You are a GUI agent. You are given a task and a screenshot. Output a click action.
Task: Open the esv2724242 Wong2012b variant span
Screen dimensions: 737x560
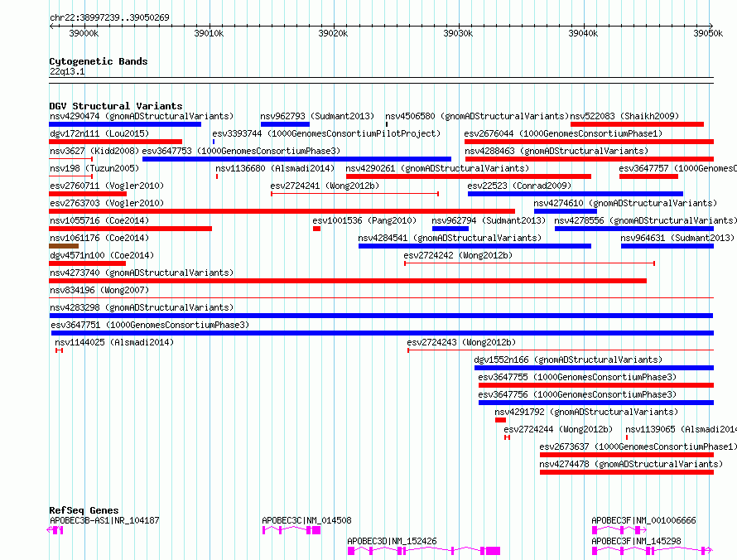pos(530,263)
